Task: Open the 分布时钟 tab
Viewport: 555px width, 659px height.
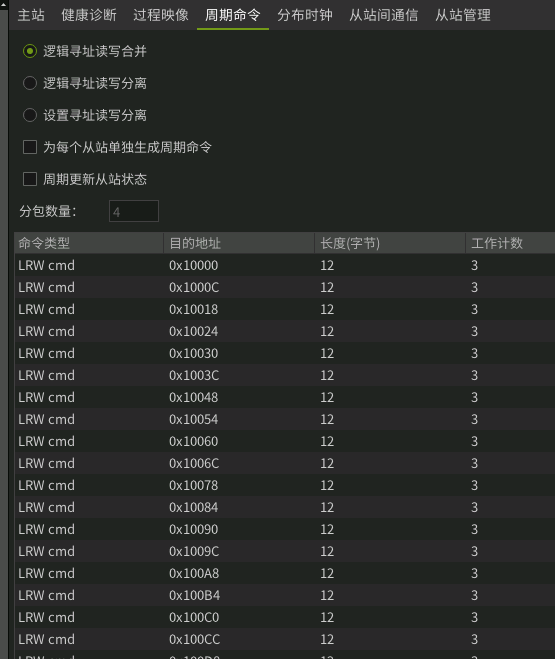Action: point(305,15)
